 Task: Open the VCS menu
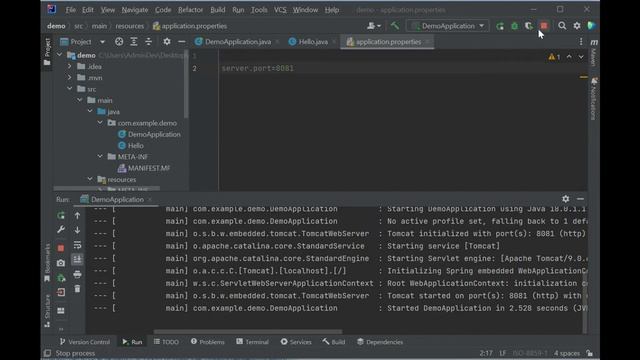tap(280, 10)
